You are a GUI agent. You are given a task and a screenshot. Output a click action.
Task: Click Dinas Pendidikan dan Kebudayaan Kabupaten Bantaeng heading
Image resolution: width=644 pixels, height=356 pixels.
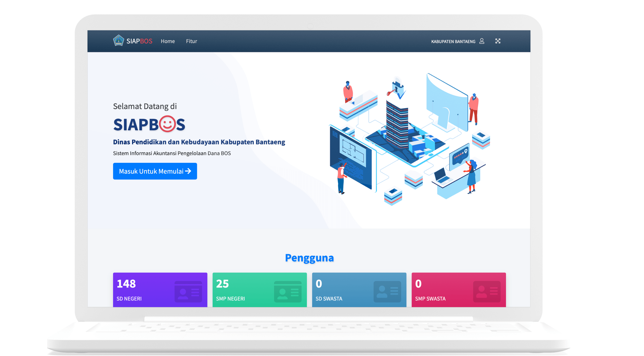coord(199,142)
